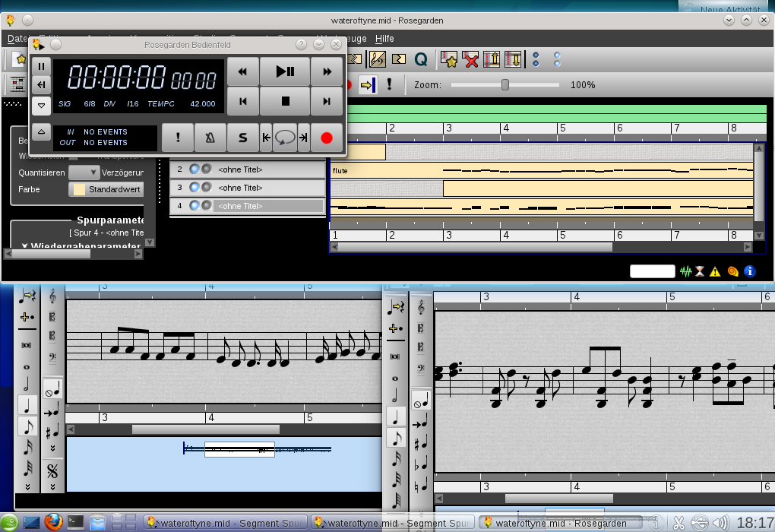Start playback with the play/pause button

pyautogui.click(x=285, y=71)
